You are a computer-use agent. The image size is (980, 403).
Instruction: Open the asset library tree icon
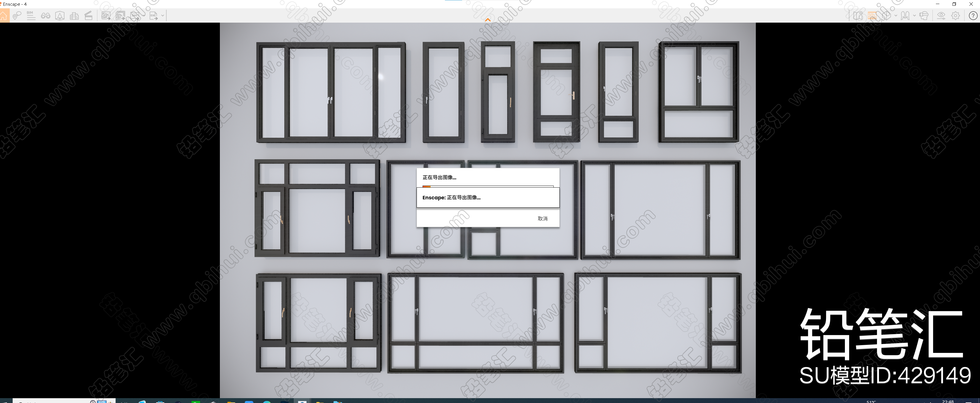60,15
